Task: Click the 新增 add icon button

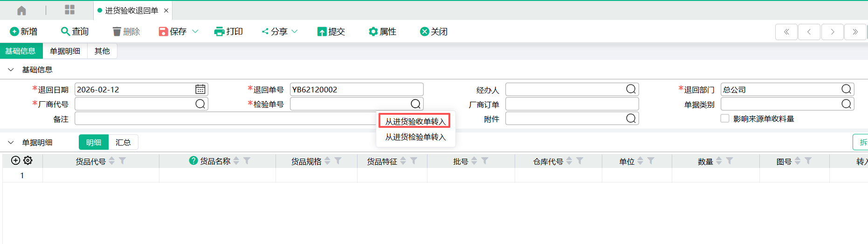Action: coord(14,32)
